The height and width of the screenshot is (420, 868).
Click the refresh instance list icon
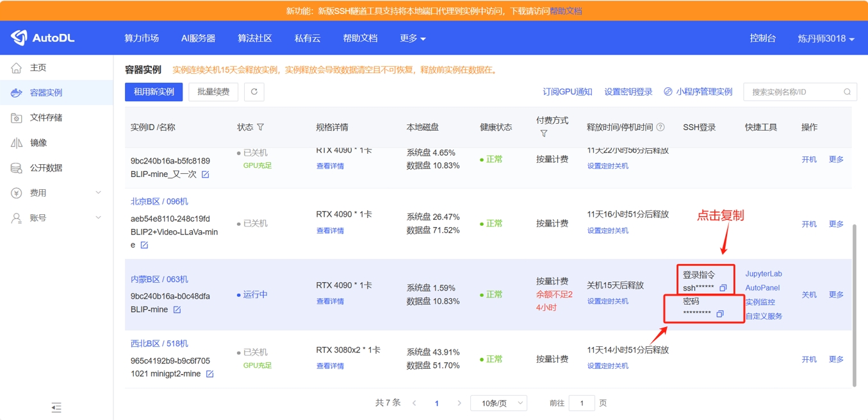point(254,92)
